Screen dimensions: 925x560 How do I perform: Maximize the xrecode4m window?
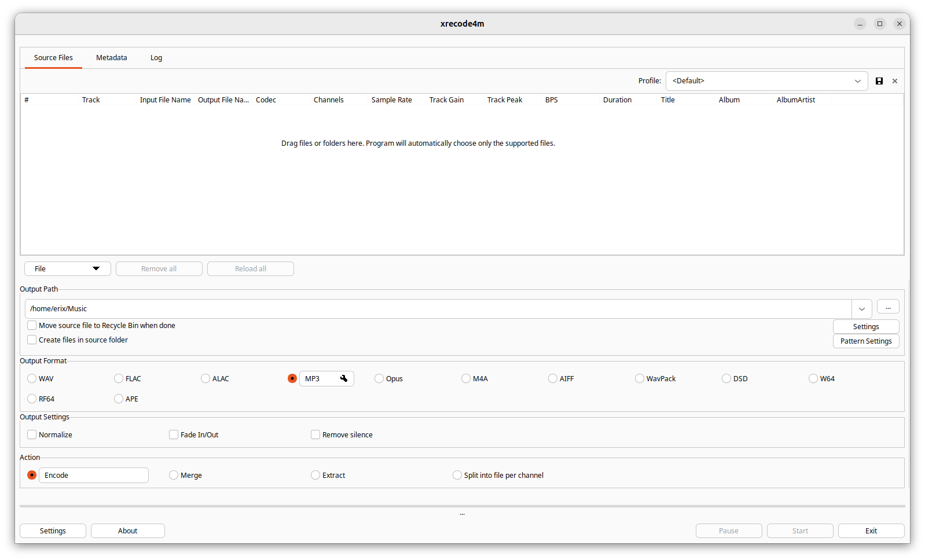tap(880, 24)
